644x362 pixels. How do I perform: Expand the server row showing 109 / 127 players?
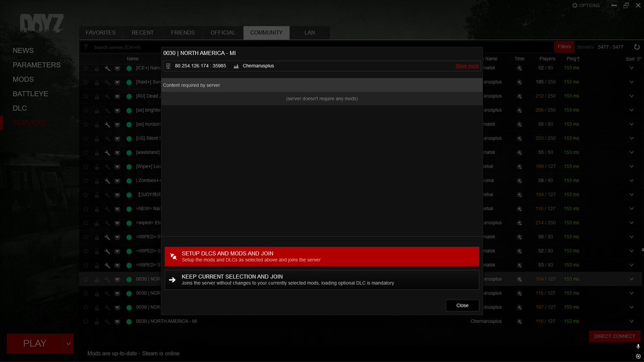click(x=632, y=167)
